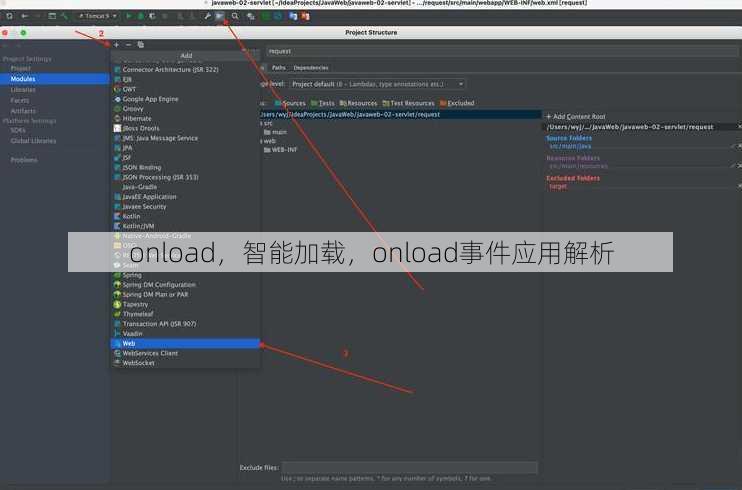This screenshot has height=490, width=742.
Task: Choose Web from the Add menu
Action: (x=186, y=343)
